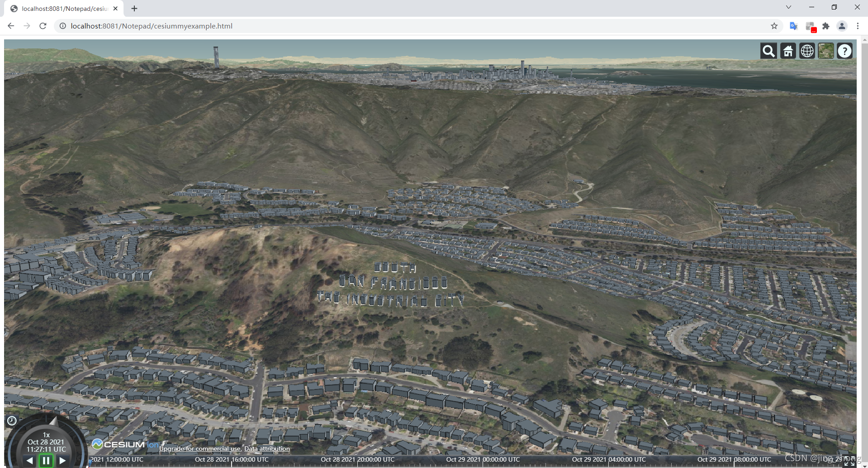Reset clock to real-time
This screenshot has width=868, height=468.
12,421
